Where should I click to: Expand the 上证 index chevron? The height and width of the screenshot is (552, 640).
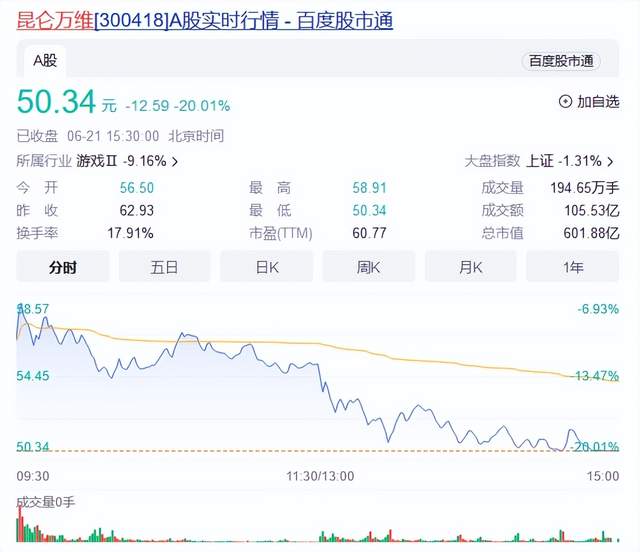[x=619, y=160]
